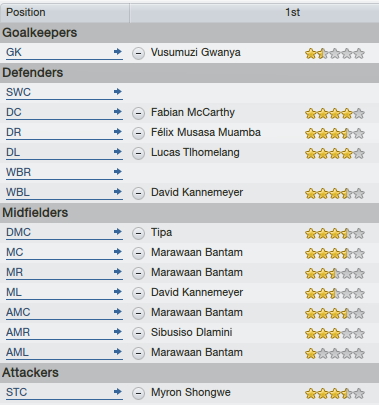Click the arrow icon beside STC position
The width and height of the screenshot is (379, 405).
coord(117,392)
